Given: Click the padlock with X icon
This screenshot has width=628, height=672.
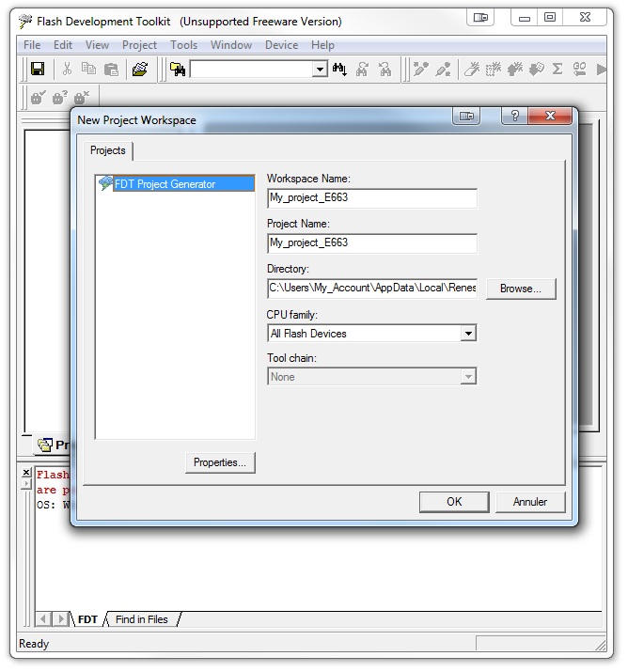Looking at the screenshot, I should tap(82, 98).
